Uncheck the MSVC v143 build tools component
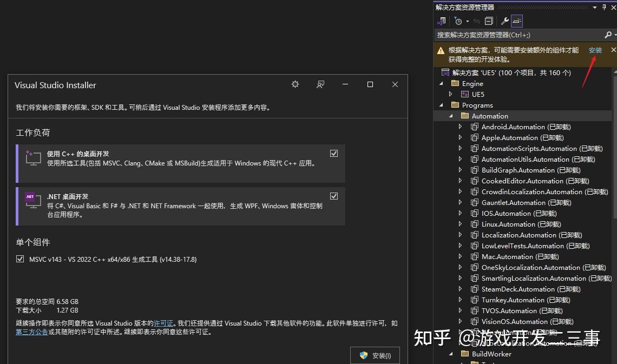This screenshot has width=617, height=364. click(19, 259)
